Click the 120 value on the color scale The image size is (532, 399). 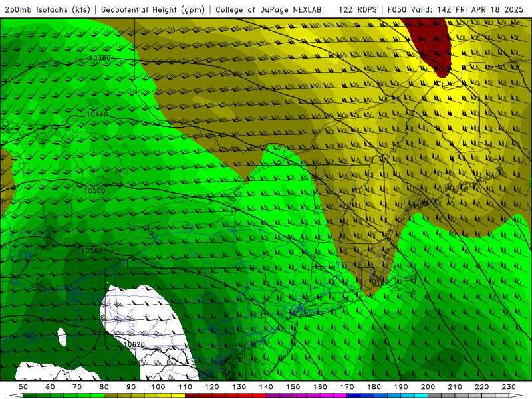point(212,387)
